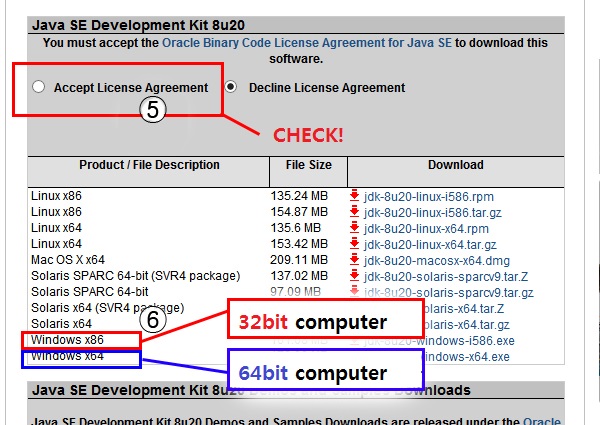Select Decline License Agreement radio button
Image resolution: width=600 pixels, height=425 pixels.
click(x=230, y=87)
